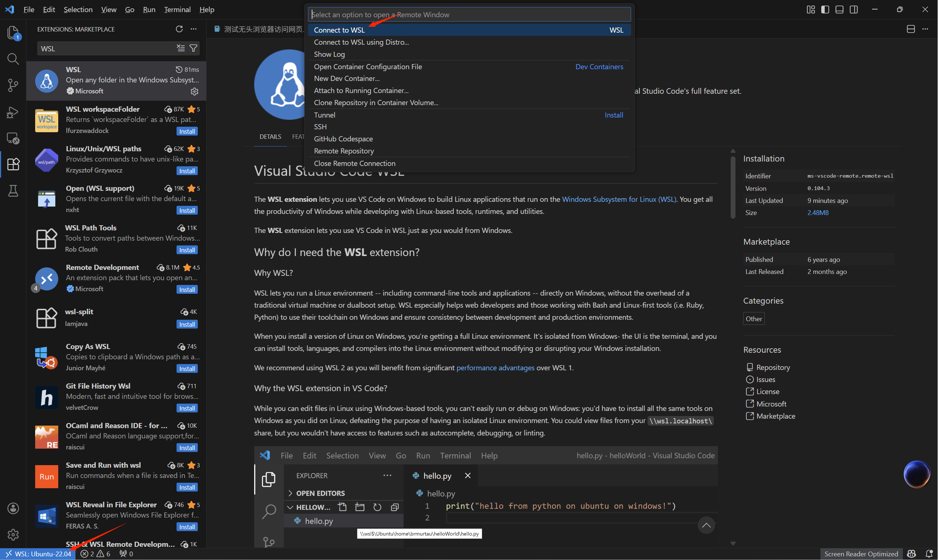Open the Manage gear menu at bottom
The image size is (938, 560).
[13, 534]
